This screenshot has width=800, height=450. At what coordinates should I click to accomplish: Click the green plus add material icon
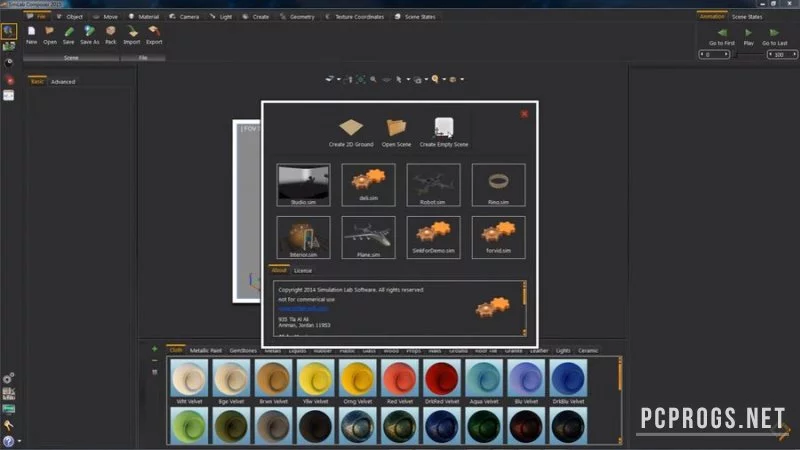click(x=155, y=349)
